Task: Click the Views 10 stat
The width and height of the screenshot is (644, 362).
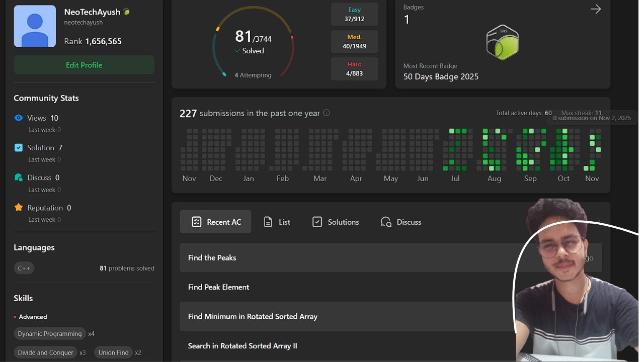Action: (43, 118)
